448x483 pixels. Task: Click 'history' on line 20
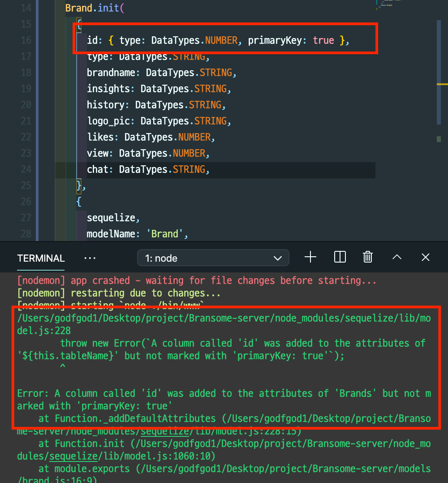tap(106, 105)
